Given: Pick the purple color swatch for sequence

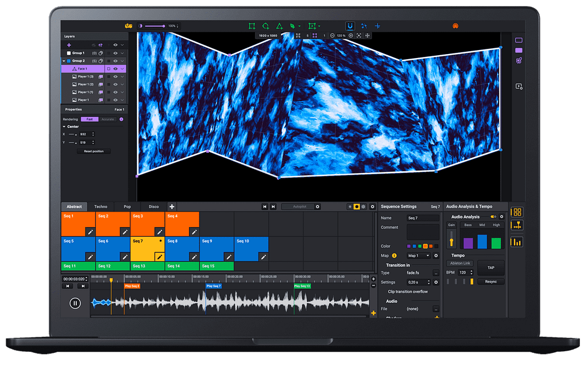Looking at the screenshot, I should coord(409,246).
